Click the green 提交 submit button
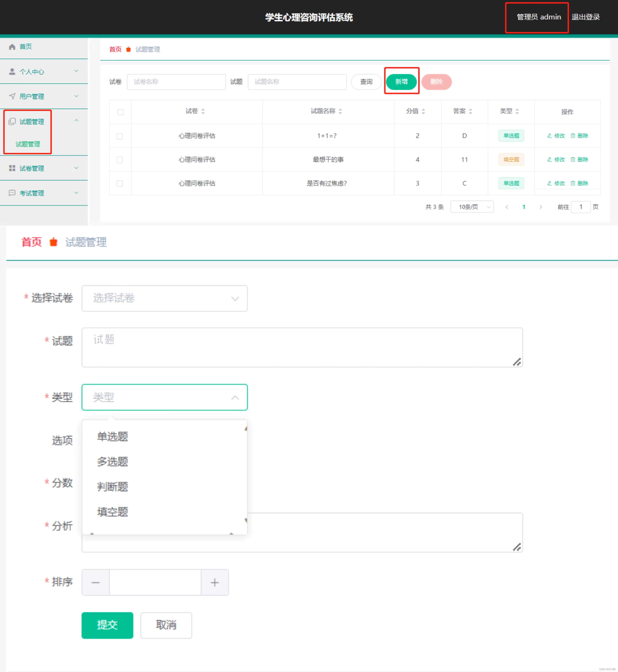This screenshot has width=618, height=672. point(107,625)
